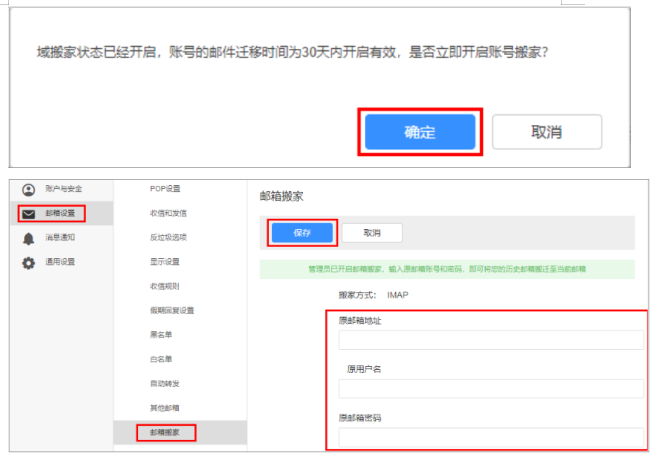Click the 原邮箱密码 field label

click(x=360, y=418)
